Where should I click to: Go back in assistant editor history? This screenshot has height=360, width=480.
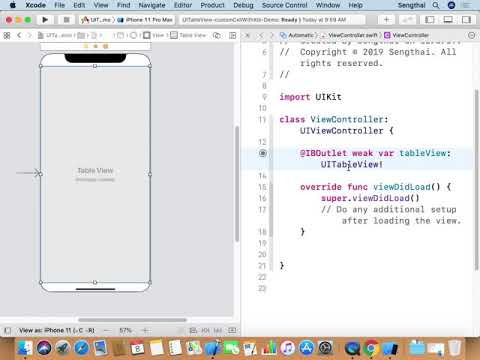(x=261, y=35)
